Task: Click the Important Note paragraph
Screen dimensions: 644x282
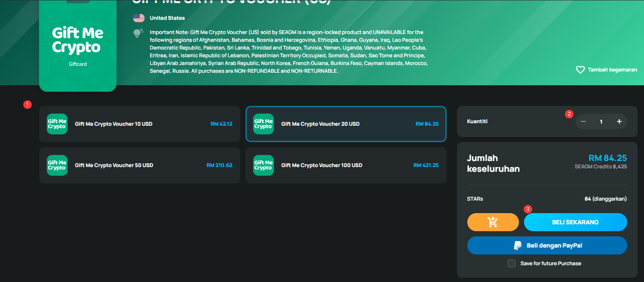Action: (288, 52)
